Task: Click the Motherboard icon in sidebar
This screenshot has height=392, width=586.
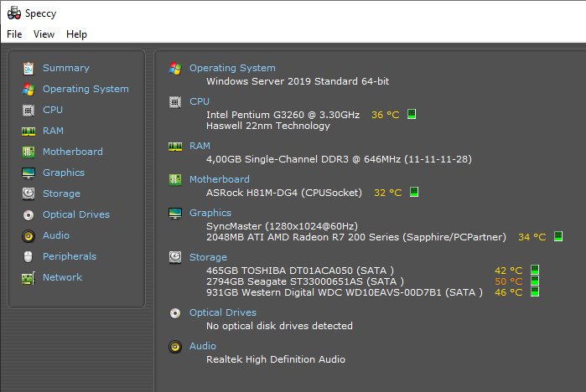Action: tap(29, 152)
